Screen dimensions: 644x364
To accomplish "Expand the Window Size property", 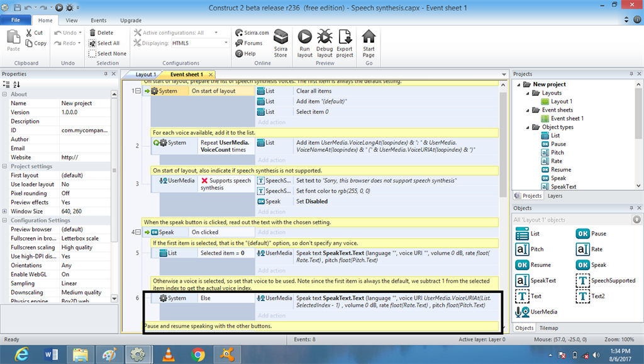I will 4,211.
